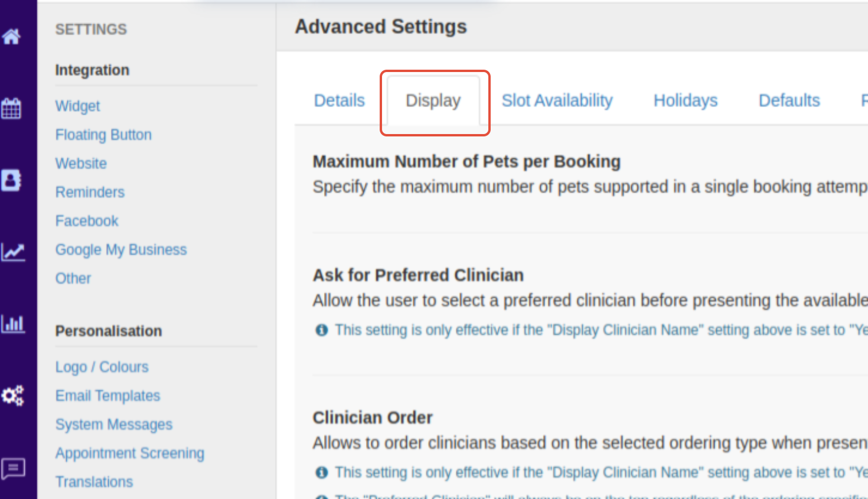Click the info icon under Clinician Order
Viewport: 868px width, 499px height.
(321, 472)
